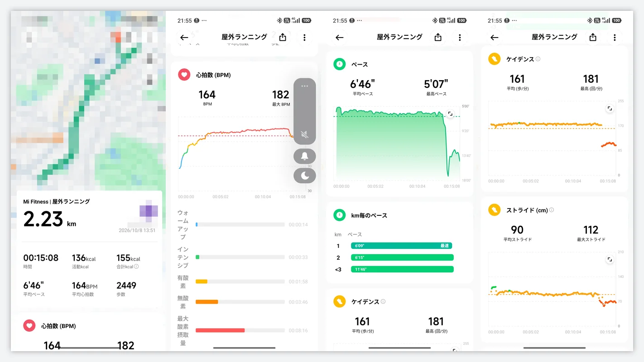Expand the volume panel with its three dots
Image resolution: width=644 pixels, height=362 pixels.
304,86
